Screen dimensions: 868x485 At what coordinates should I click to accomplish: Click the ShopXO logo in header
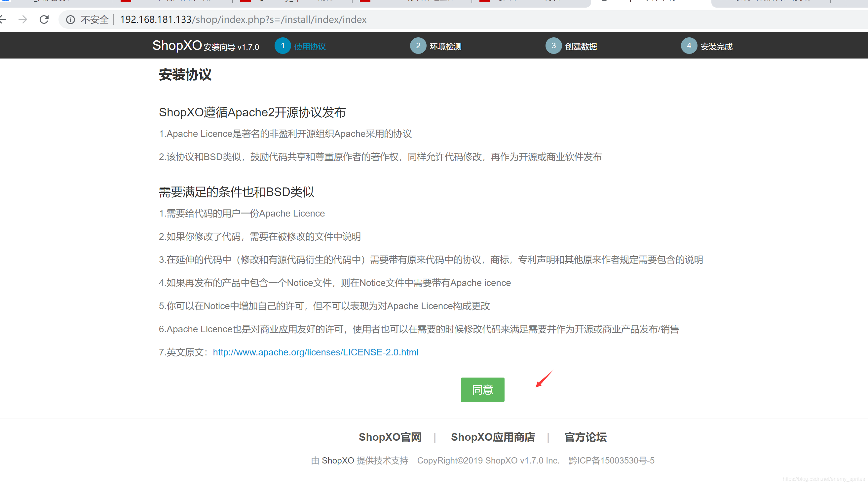point(177,45)
